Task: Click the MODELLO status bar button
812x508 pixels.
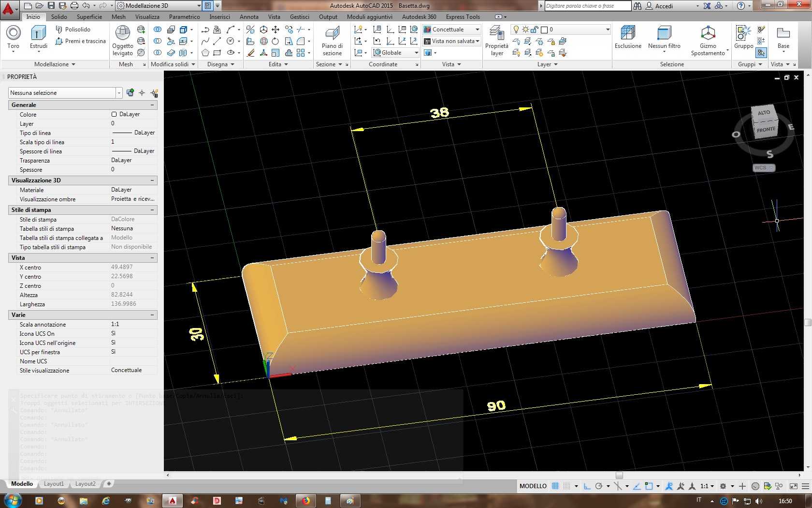Action: click(533, 486)
